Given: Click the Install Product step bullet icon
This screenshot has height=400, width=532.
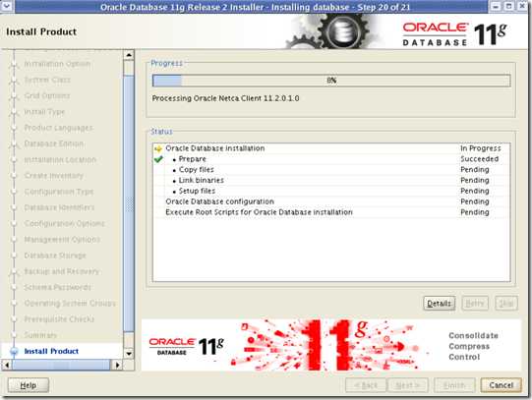Looking at the screenshot, I should pyautogui.click(x=14, y=351).
